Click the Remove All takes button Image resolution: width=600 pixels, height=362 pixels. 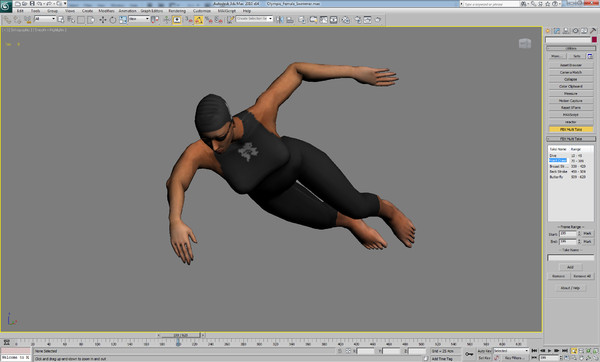pyautogui.click(x=582, y=276)
